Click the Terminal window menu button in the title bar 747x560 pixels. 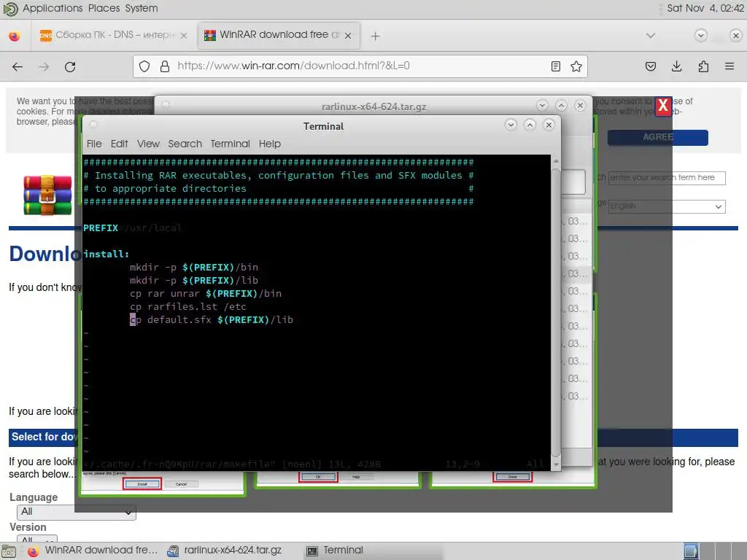tap(93, 125)
